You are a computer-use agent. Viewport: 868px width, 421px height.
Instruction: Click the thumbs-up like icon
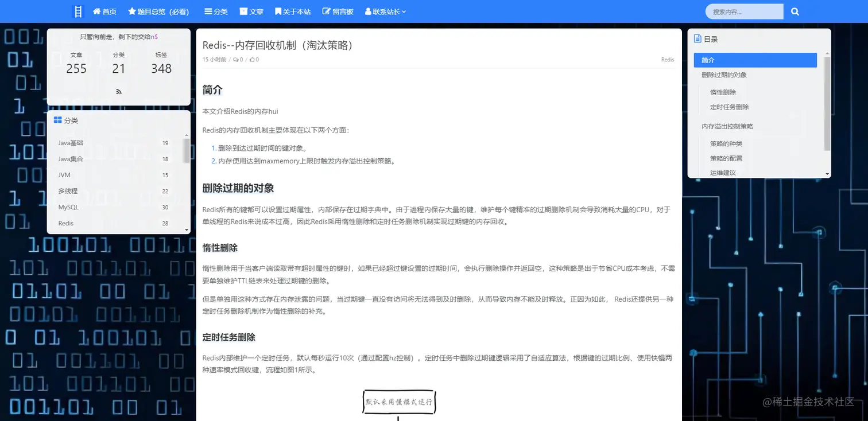(x=252, y=60)
